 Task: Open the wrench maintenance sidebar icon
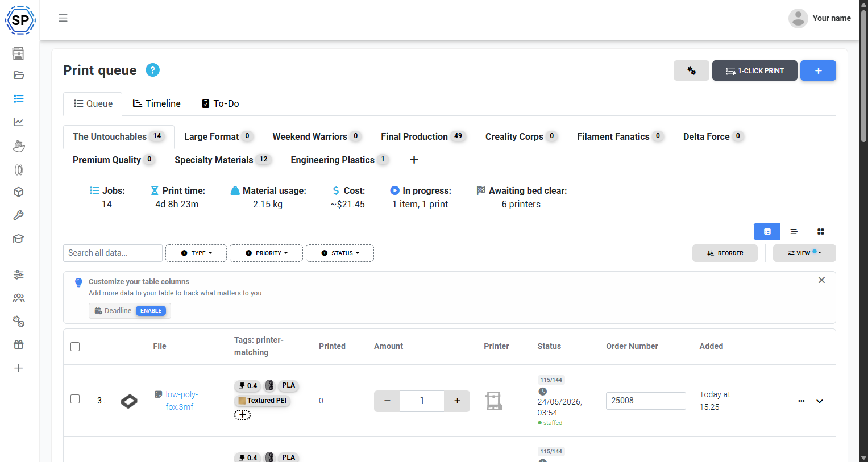[18, 215]
